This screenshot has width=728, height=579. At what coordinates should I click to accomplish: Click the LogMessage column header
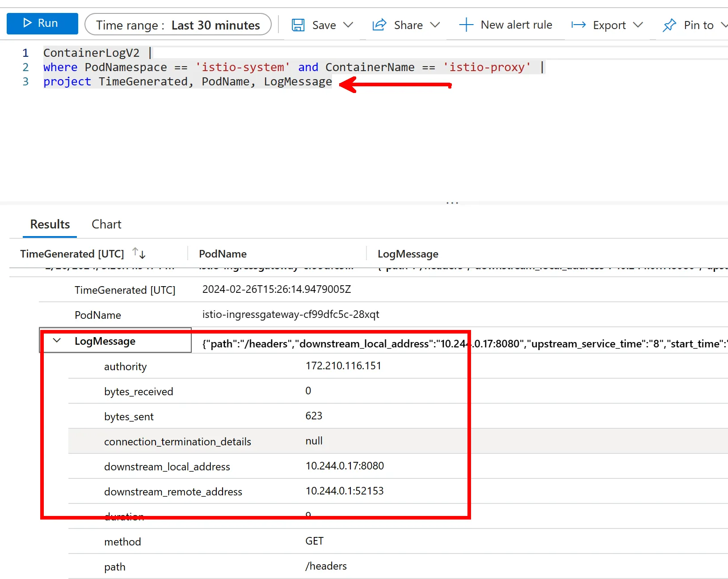[x=408, y=254]
